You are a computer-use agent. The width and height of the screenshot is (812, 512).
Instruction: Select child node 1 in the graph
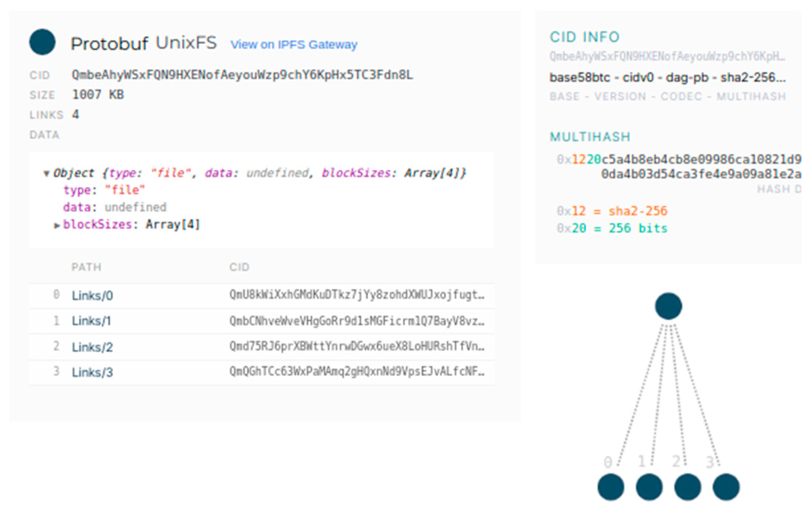pyautogui.click(x=649, y=487)
